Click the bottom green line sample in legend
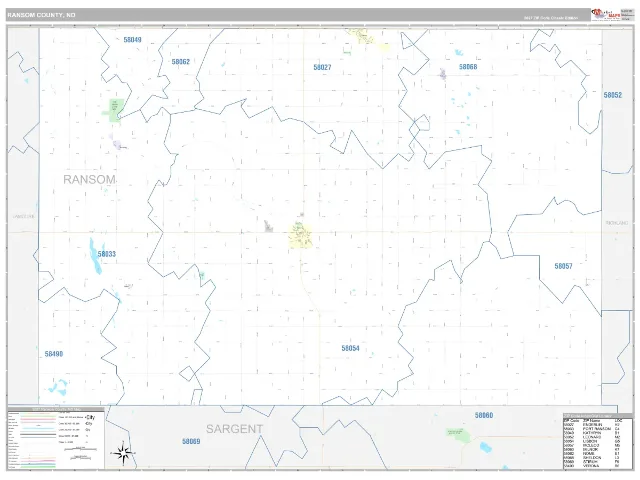This screenshot has width=640, height=480. [38, 467]
